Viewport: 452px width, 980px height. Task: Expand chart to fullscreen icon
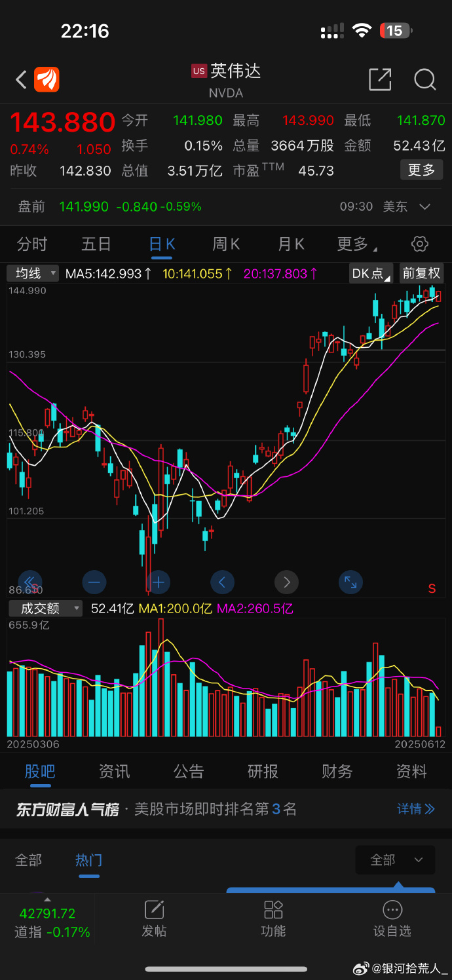pyautogui.click(x=350, y=582)
